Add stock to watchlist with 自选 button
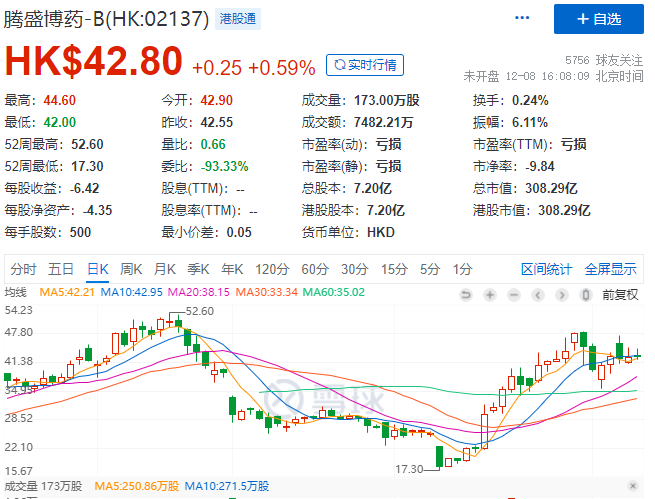This screenshot has width=655, height=499. 599,19
